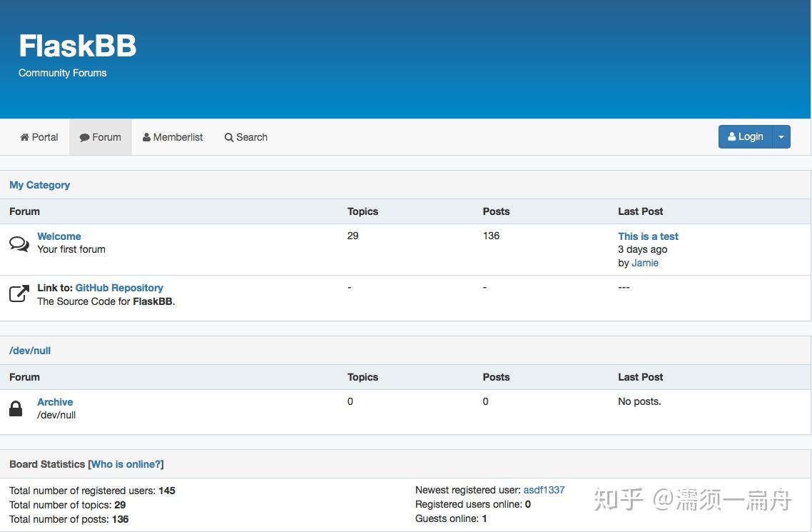Click the magnifier icon on the Search tab
Image resolution: width=812 pixels, height=532 pixels.
coord(229,136)
